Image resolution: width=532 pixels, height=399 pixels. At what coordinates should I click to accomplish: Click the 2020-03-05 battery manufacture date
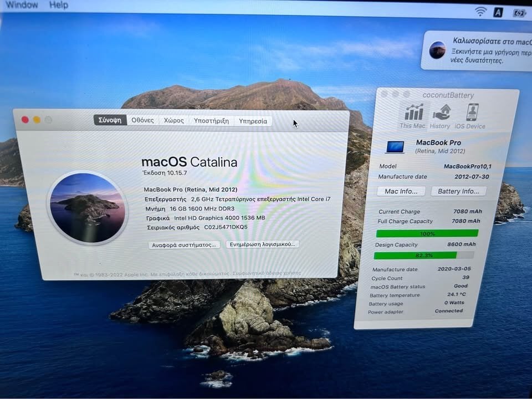[454, 268]
